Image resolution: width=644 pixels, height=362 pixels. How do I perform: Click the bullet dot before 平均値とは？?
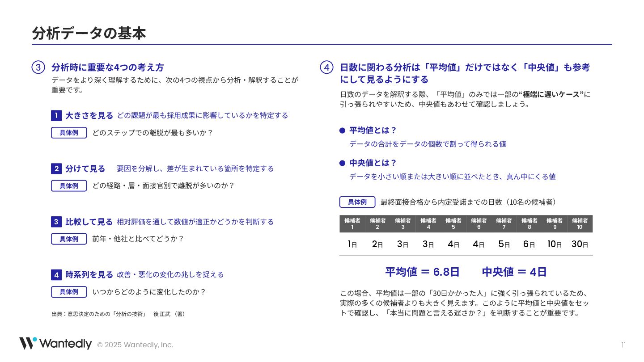(343, 130)
